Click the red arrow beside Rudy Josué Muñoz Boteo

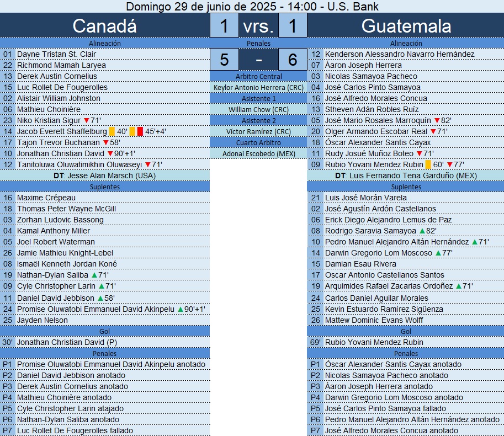coord(418,153)
